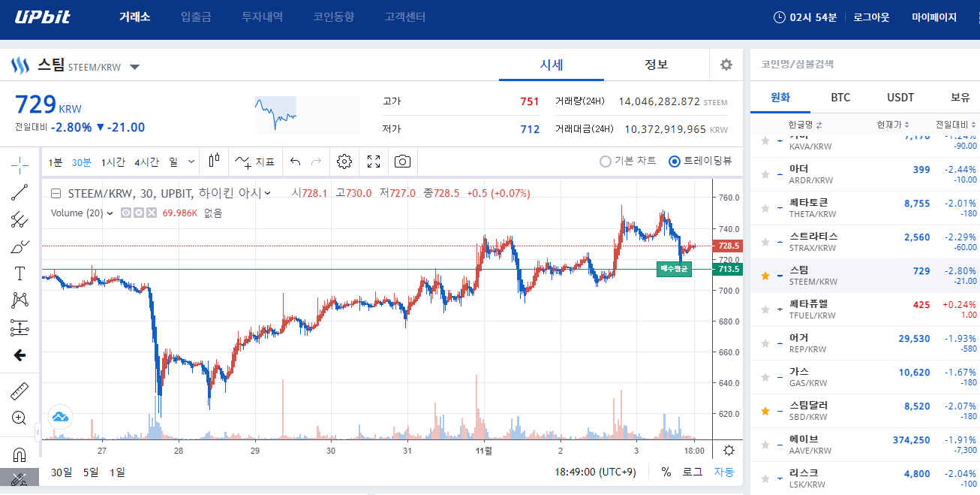Toggle the favorite star for 에이브 AAVE/KRW
980x495 pixels.
pos(765,445)
